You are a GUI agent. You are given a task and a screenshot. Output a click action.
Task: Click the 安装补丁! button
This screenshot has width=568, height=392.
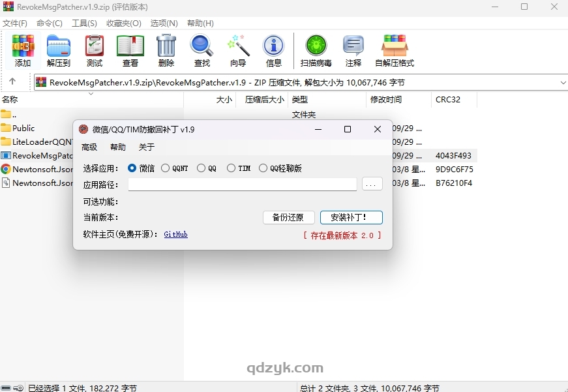351,217
